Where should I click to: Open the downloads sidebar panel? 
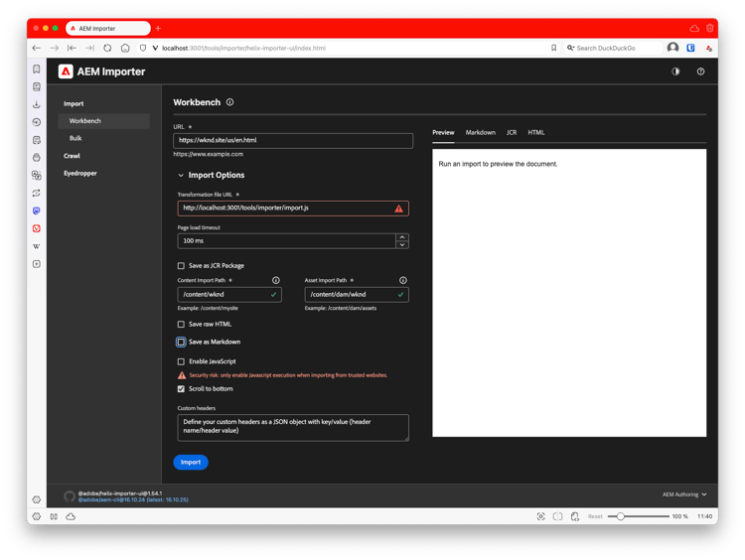[x=37, y=104]
